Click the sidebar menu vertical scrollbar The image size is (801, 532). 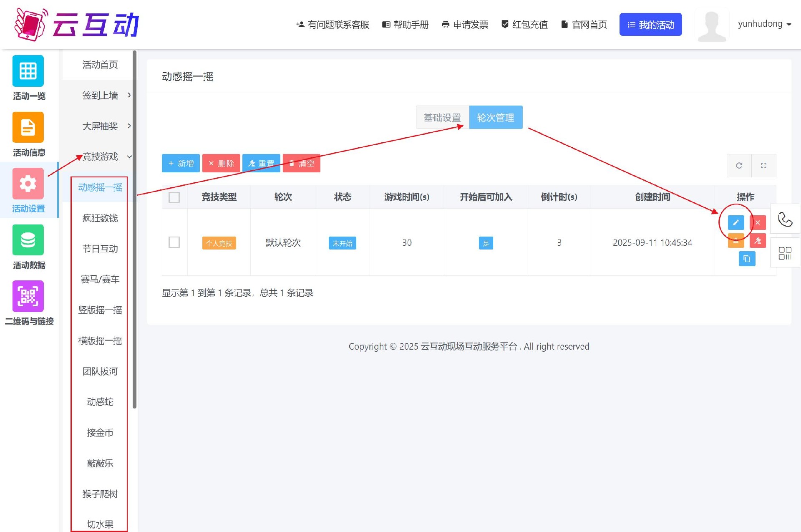[134, 229]
